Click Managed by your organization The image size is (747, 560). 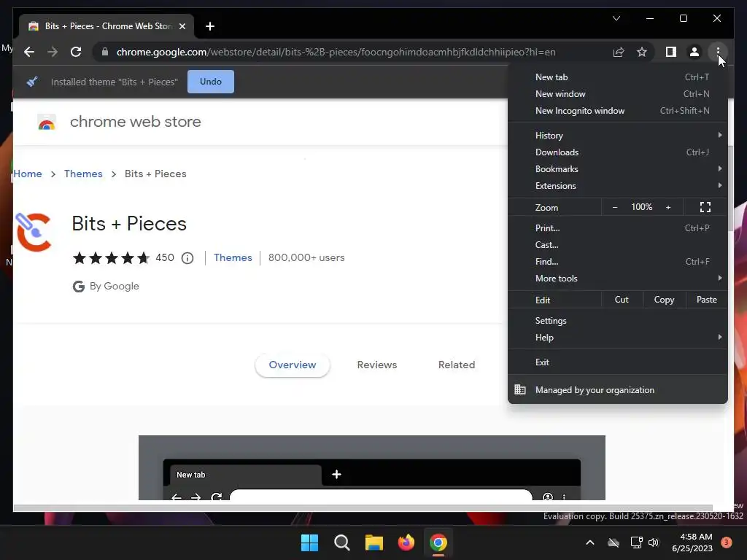point(618,390)
